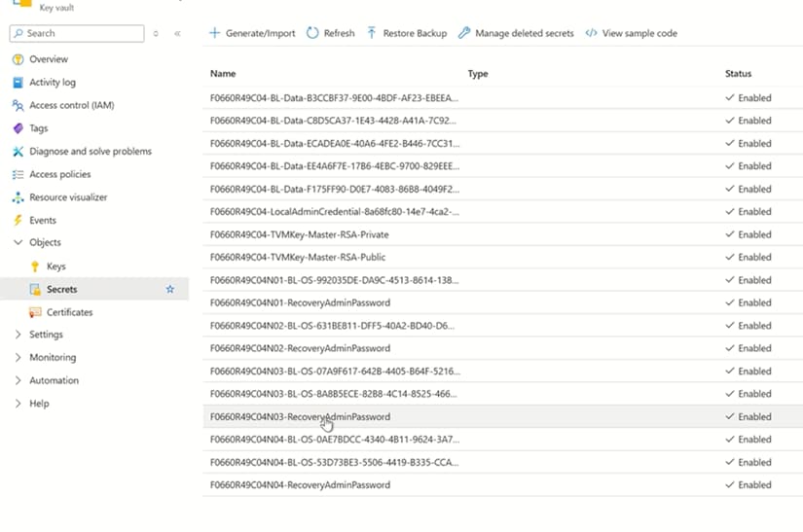Sort by the Status column header

point(738,74)
